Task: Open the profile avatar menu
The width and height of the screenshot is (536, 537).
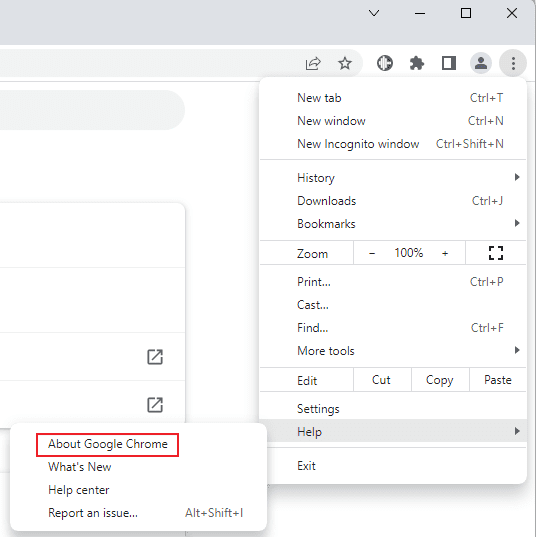Action: (481, 63)
